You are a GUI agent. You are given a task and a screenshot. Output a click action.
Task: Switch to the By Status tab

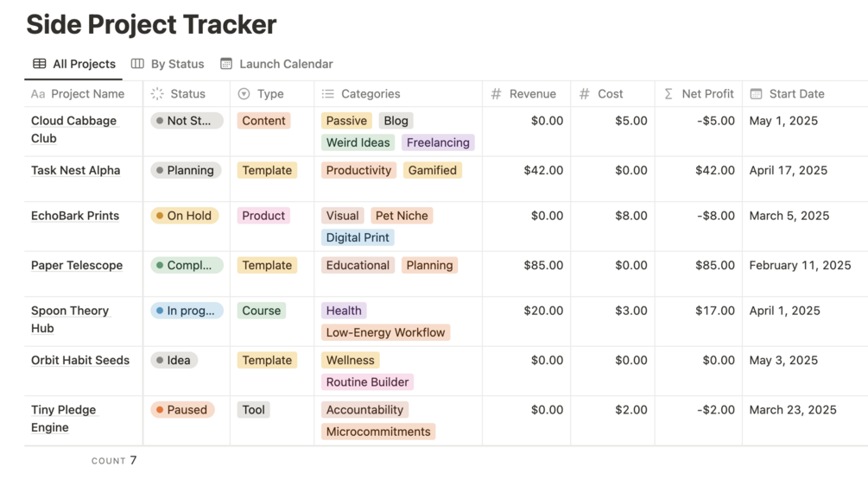coord(177,64)
